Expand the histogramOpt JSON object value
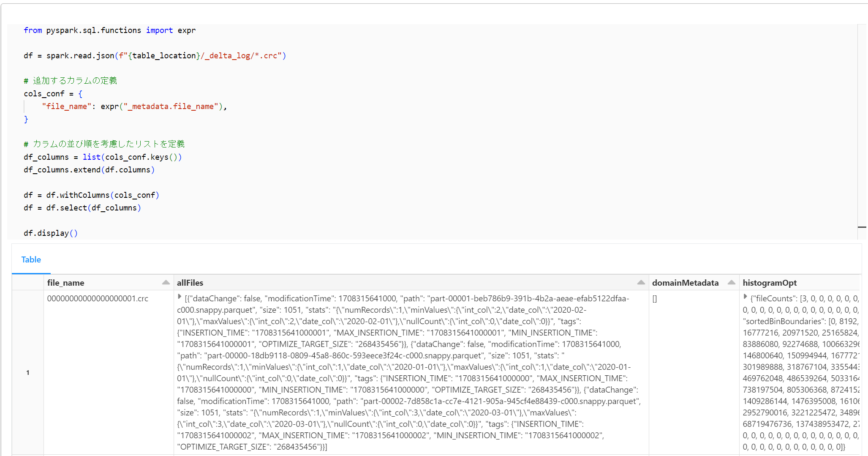 (x=746, y=297)
